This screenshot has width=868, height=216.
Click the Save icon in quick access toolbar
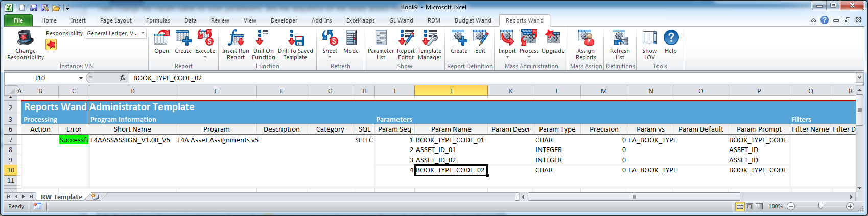point(34,8)
